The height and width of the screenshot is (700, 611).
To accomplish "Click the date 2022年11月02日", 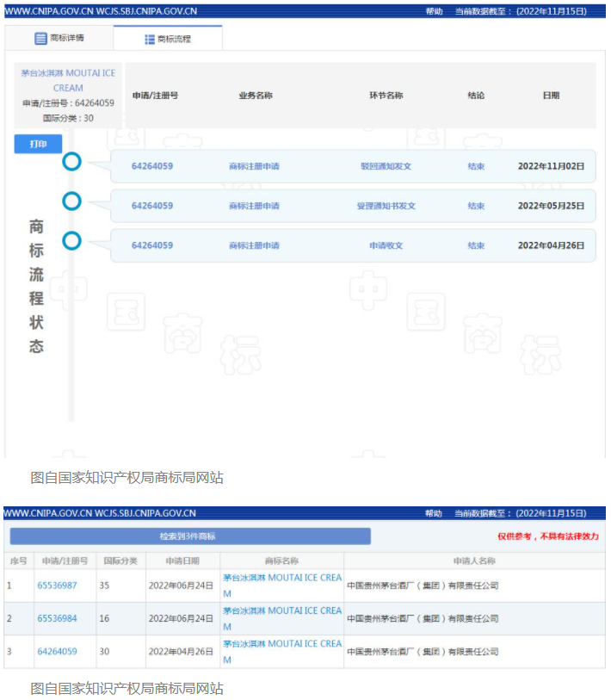I will click(552, 166).
